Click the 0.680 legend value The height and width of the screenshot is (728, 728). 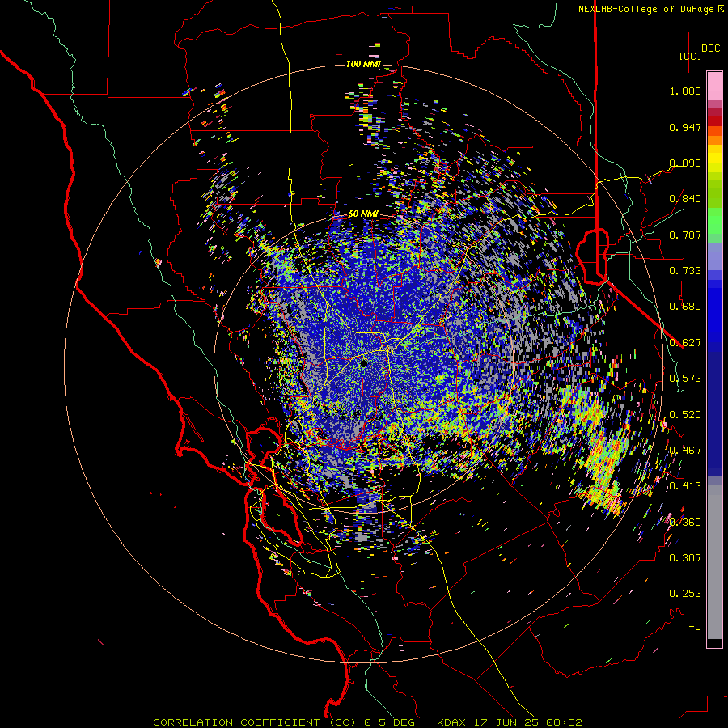[685, 307]
